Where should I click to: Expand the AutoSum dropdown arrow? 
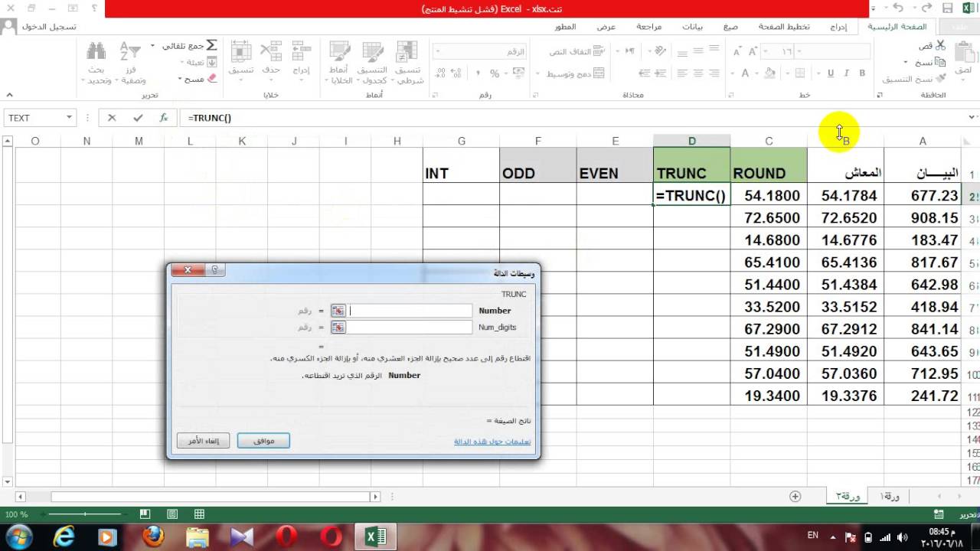pos(154,46)
